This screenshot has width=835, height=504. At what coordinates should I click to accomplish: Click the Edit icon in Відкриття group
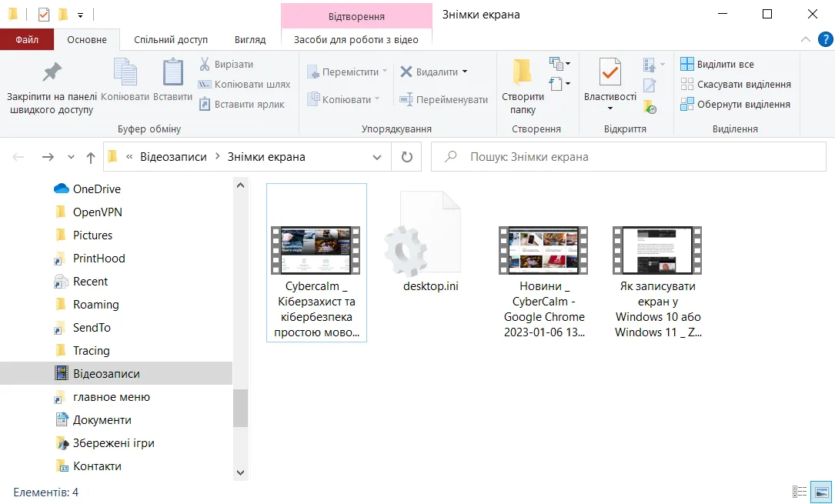click(650, 85)
